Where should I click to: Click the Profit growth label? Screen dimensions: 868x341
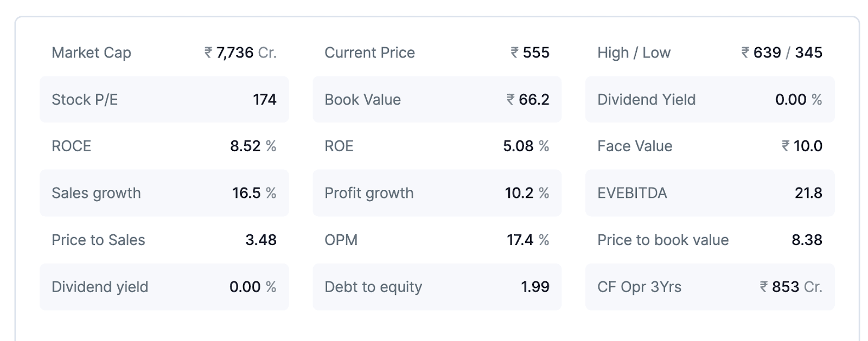pyautogui.click(x=369, y=193)
